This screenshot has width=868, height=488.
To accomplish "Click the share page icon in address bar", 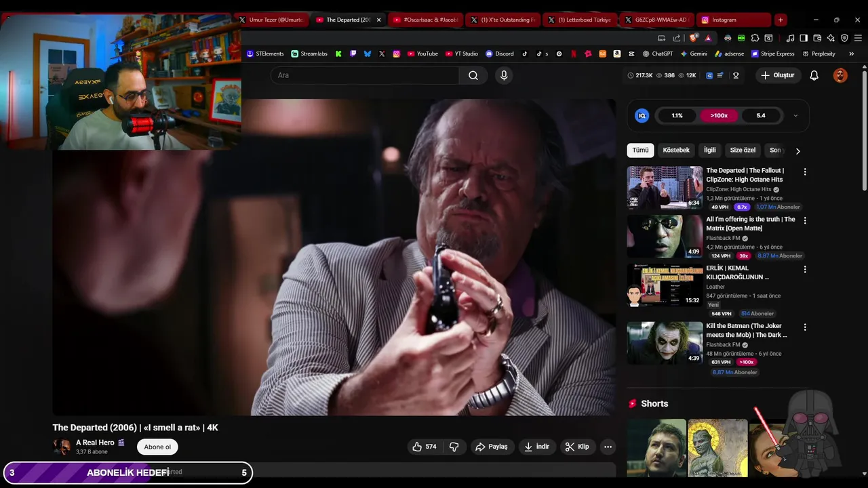I will click(677, 38).
